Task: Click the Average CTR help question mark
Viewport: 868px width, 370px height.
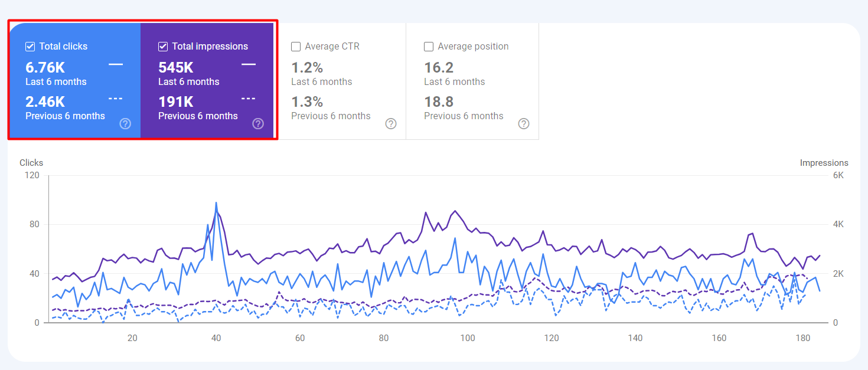Action: pos(391,123)
